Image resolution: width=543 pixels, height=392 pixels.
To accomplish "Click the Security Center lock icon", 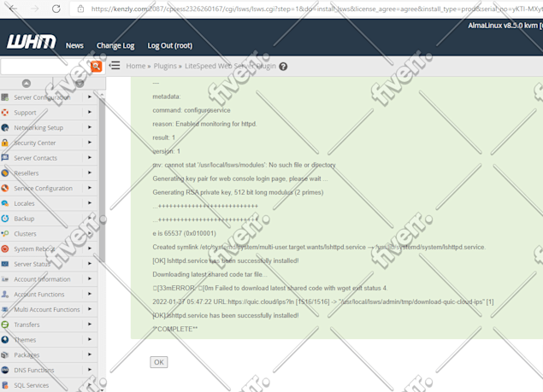I will point(5,143).
